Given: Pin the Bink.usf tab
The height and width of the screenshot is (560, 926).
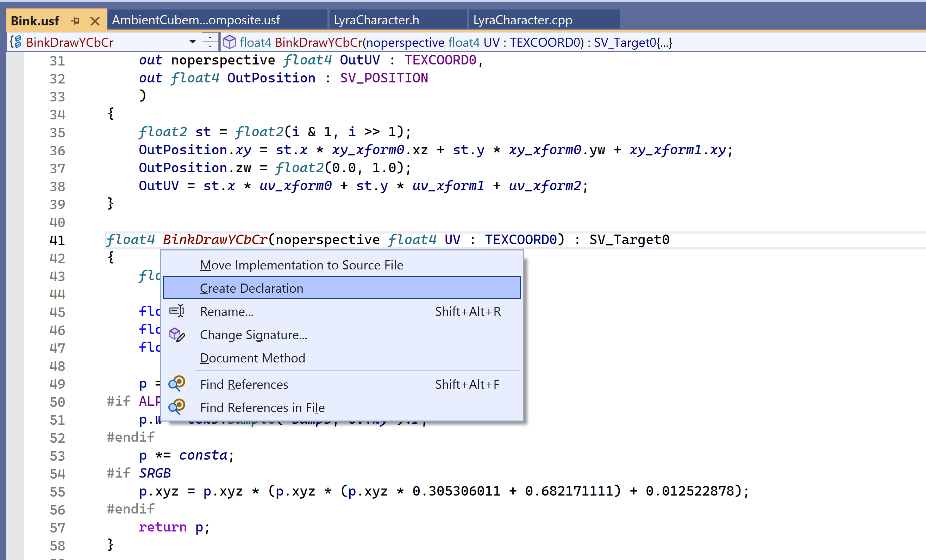Looking at the screenshot, I should (x=75, y=21).
